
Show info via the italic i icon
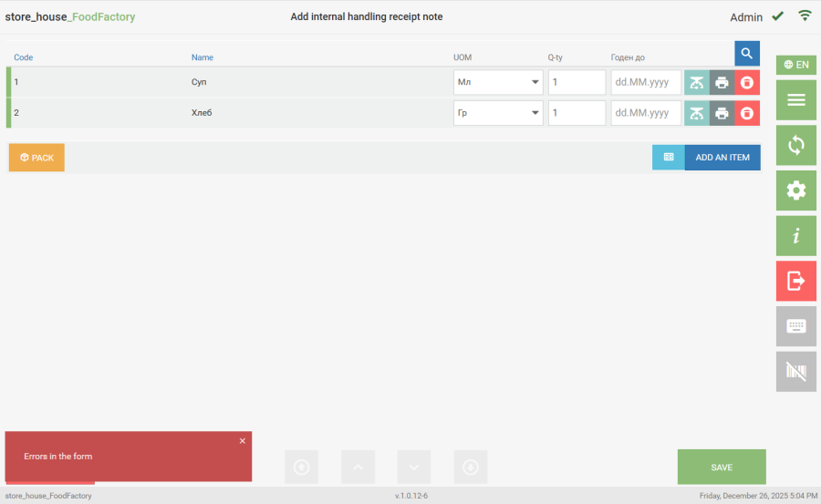(x=795, y=236)
